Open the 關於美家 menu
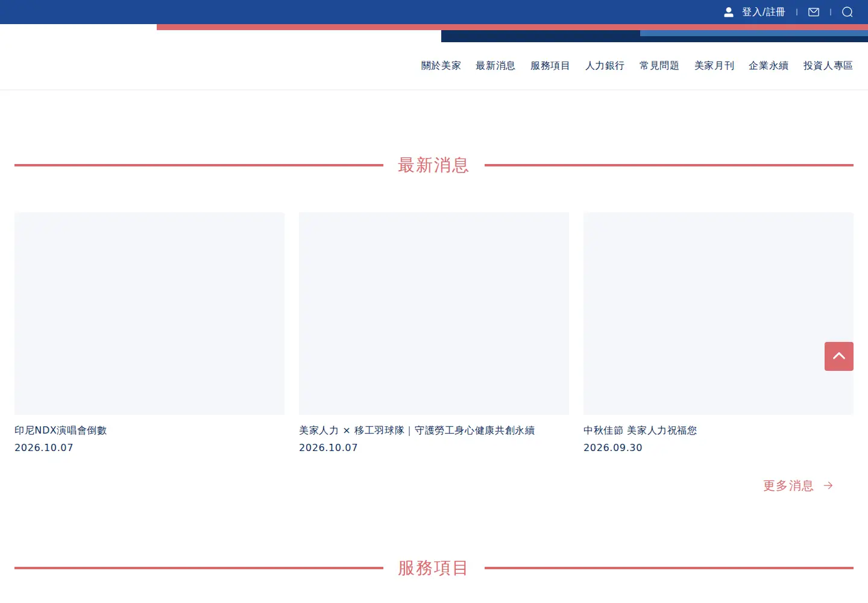Image resolution: width=868 pixels, height=603 pixels. click(441, 65)
